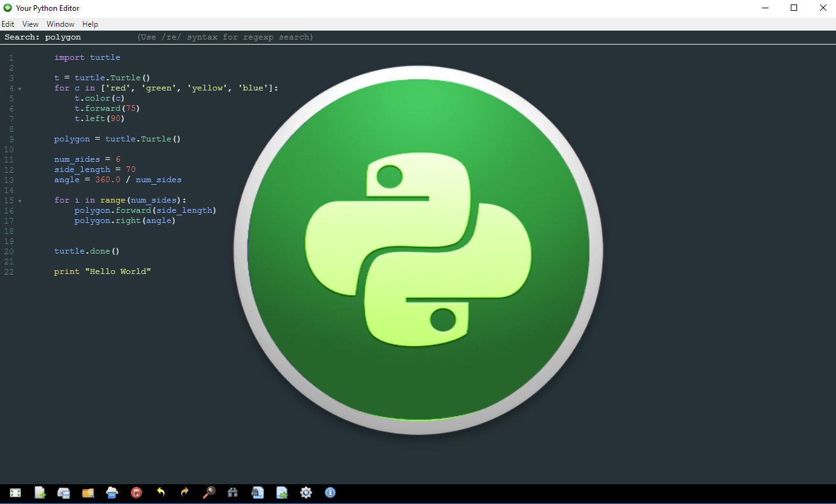The width and height of the screenshot is (836, 504).
Task: Open a file using the folder icon
Action: click(88, 493)
